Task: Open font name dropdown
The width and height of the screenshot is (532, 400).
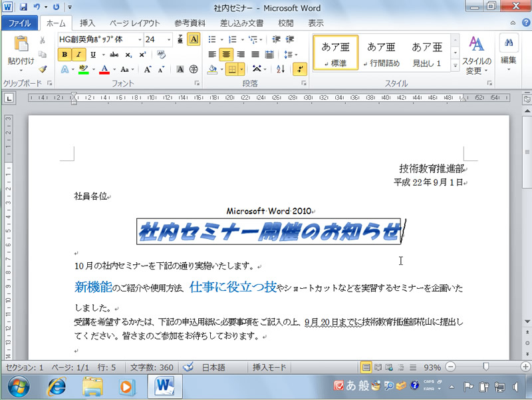Action: coord(140,40)
